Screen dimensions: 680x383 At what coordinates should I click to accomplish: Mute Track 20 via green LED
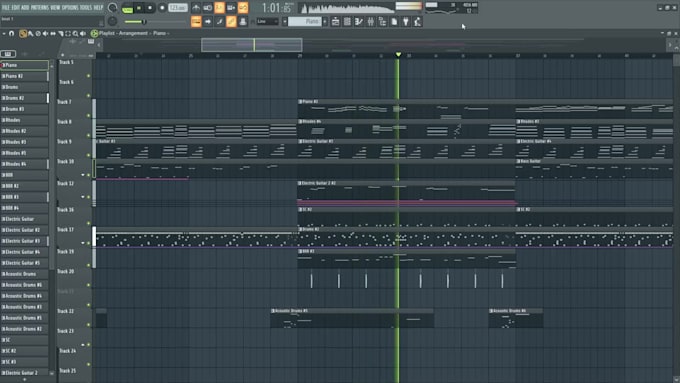(x=88, y=285)
